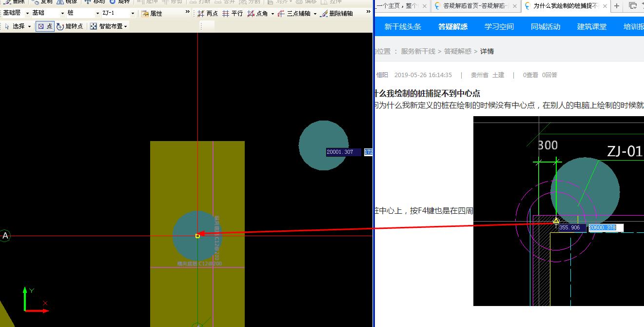Expand hidden toolbar items after 属性
This screenshot has height=327, width=644.
coord(188,12)
